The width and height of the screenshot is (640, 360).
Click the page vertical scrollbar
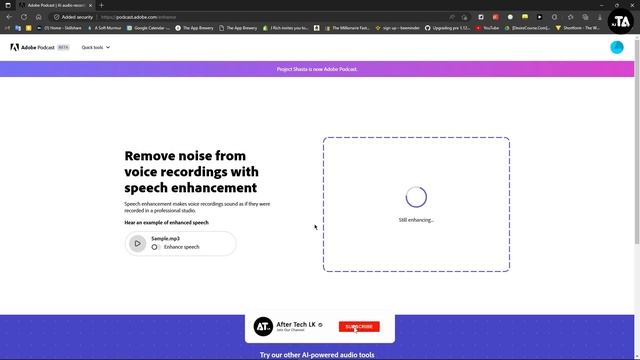[637, 141]
